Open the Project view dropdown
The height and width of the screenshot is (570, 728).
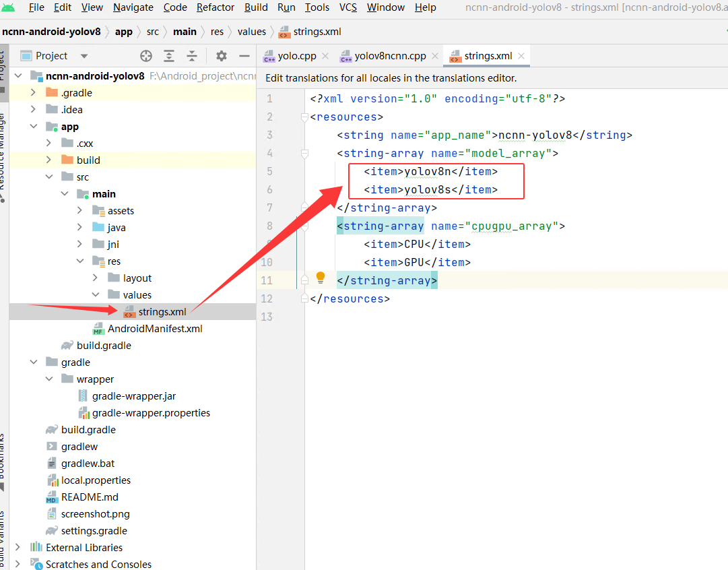pyautogui.click(x=84, y=56)
